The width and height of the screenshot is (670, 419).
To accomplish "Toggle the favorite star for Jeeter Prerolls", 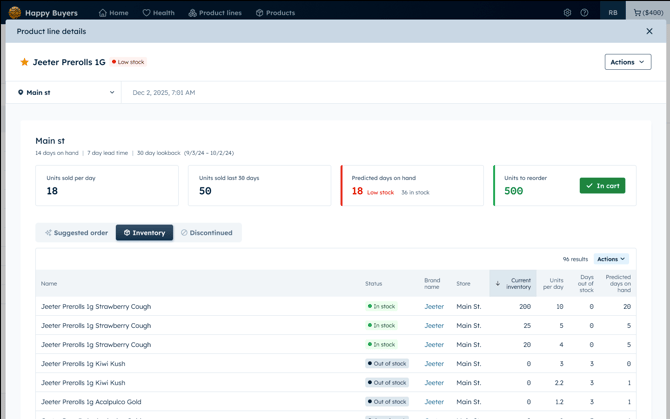I will [x=25, y=62].
